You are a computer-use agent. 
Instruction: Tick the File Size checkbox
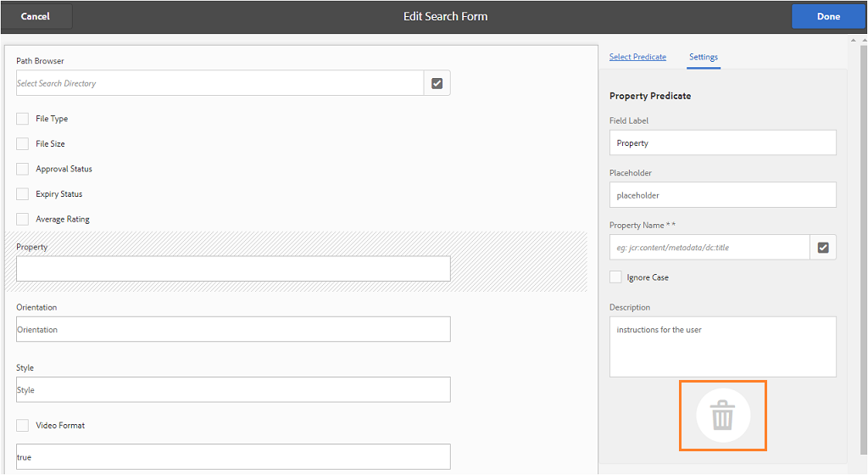(23, 144)
